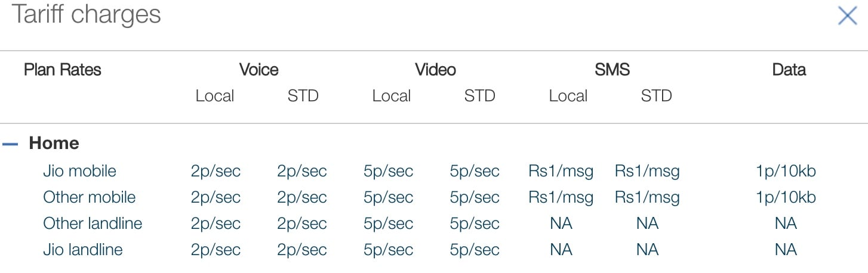Select the Other landline row label
The width and height of the screenshot is (868, 273).
93,224
